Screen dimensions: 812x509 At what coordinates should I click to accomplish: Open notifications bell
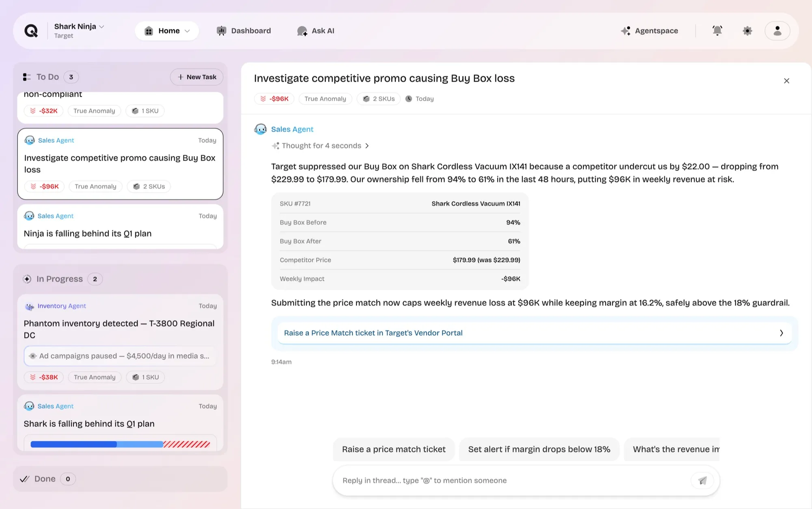coord(717,30)
